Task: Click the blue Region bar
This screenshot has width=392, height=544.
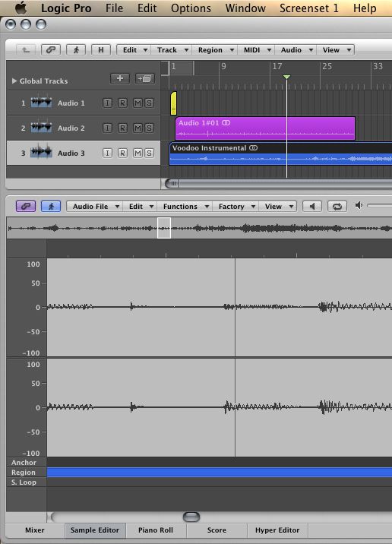Action: 220,472
